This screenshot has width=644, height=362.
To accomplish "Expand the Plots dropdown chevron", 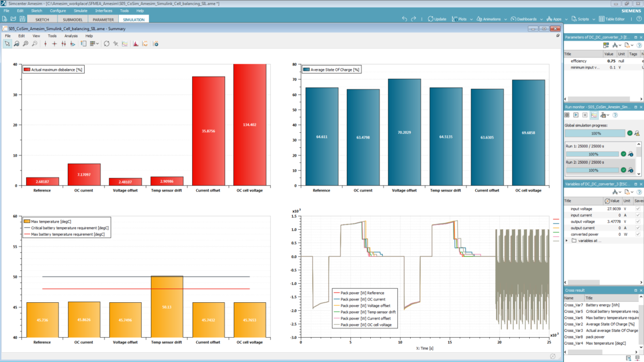I will coord(471,19).
